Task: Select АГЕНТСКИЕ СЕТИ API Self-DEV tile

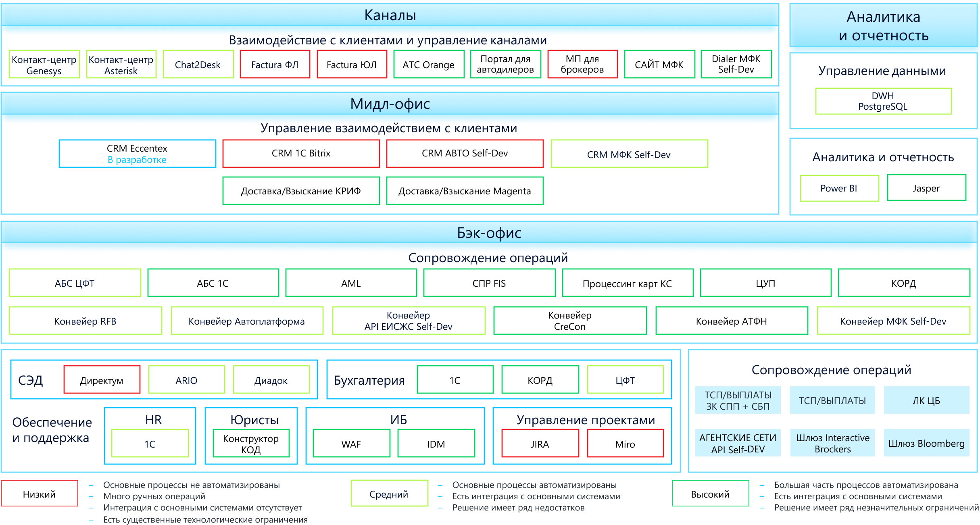Action: (x=738, y=443)
